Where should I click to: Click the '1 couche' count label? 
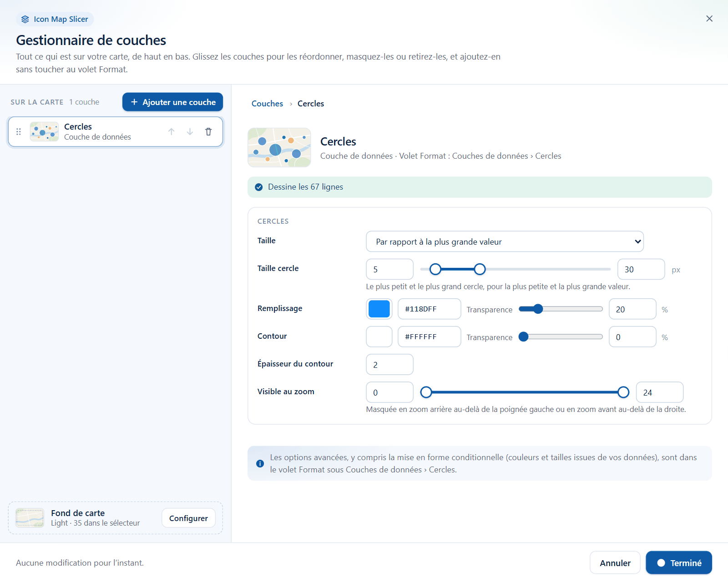pos(84,102)
